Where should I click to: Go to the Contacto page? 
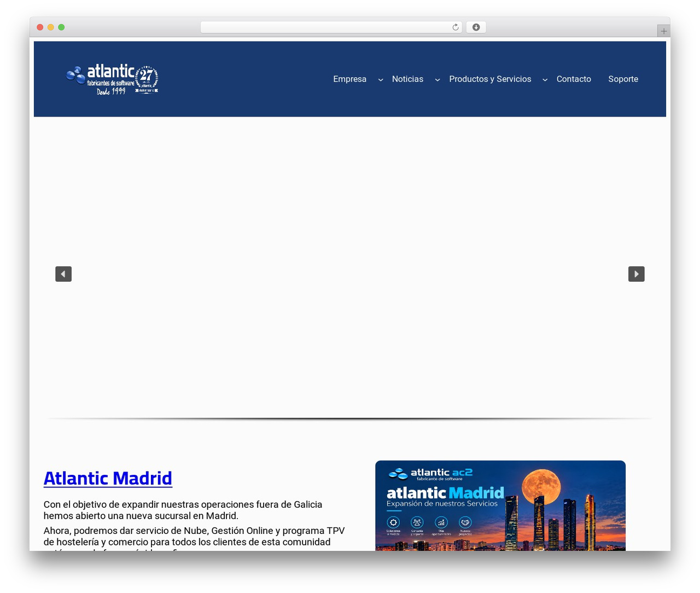click(x=574, y=79)
